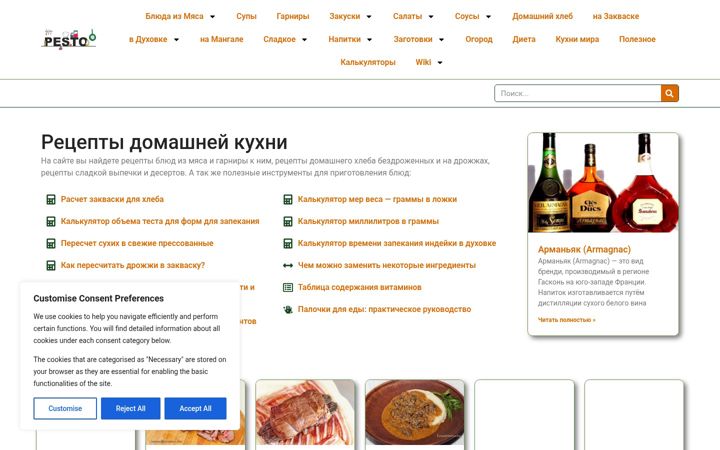Open link Калькулятор миллилитров в граммы
This screenshot has width=720, height=450.
(x=368, y=221)
